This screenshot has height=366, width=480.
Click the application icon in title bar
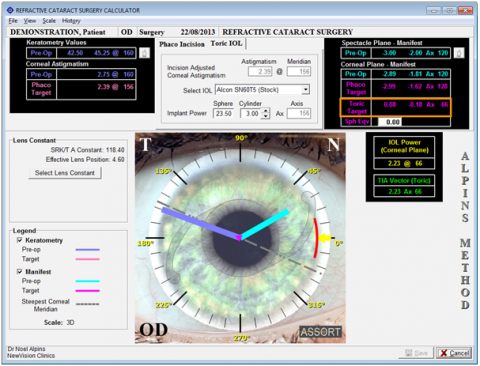pos(10,10)
